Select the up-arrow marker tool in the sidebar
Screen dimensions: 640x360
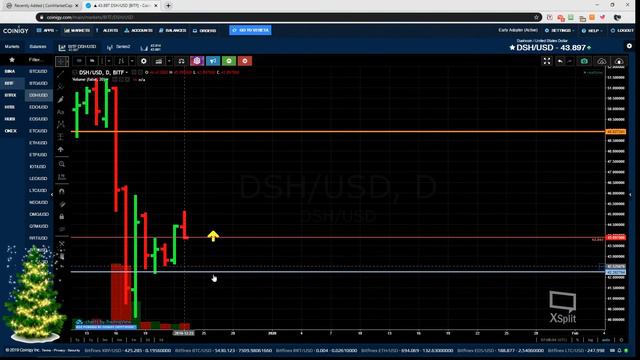click(61, 149)
